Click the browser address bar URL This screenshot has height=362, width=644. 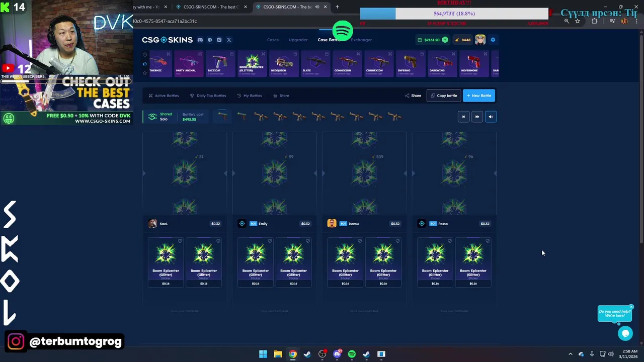pos(165,21)
